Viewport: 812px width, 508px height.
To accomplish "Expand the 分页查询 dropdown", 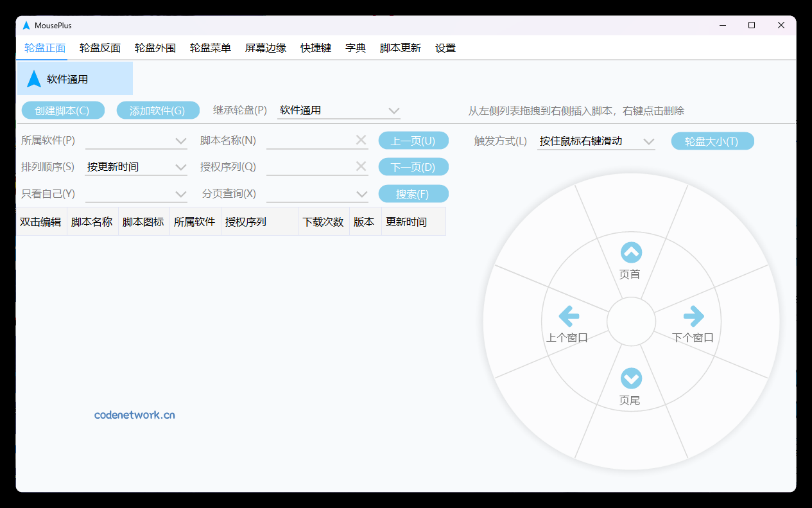I will (x=360, y=193).
